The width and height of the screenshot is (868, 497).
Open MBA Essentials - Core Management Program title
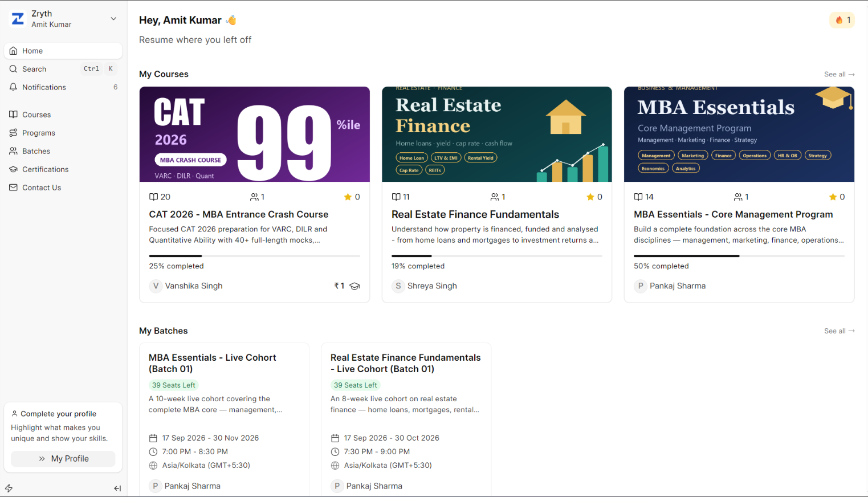pyautogui.click(x=733, y=214)
